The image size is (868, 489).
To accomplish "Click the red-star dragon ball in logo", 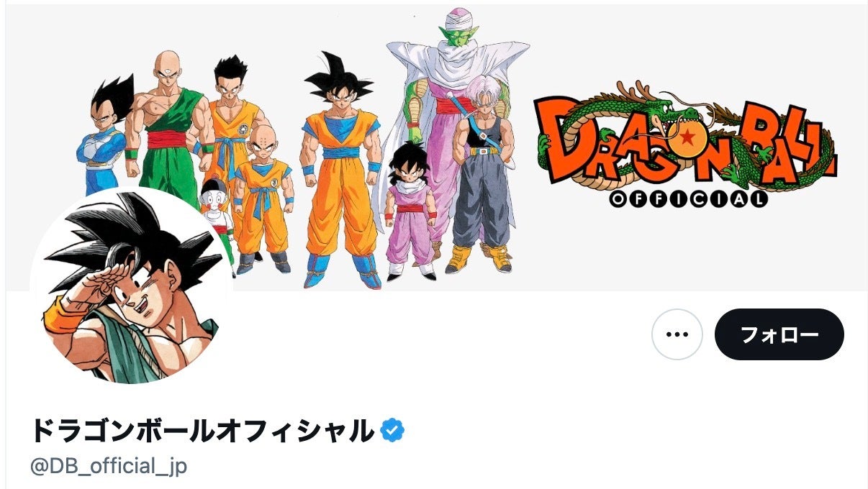I will (688, 137).
